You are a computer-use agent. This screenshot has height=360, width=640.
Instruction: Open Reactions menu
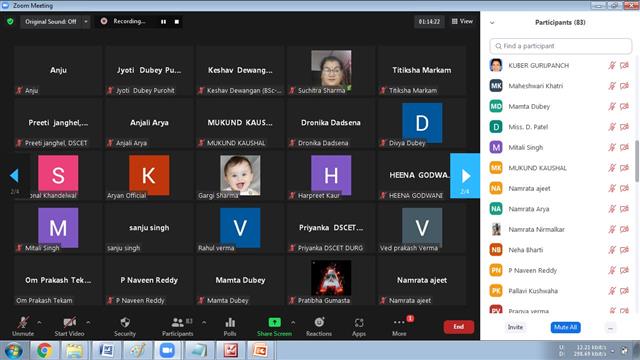[319, 327]
